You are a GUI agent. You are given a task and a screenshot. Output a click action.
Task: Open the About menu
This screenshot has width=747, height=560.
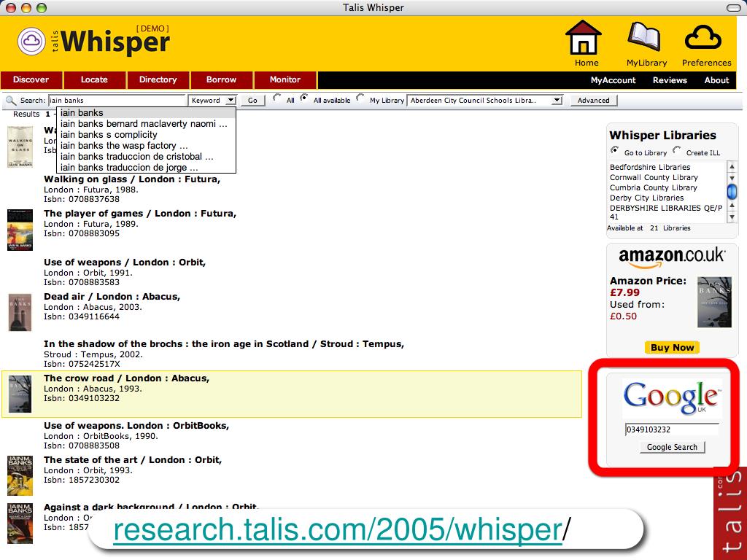coord(716,80)
